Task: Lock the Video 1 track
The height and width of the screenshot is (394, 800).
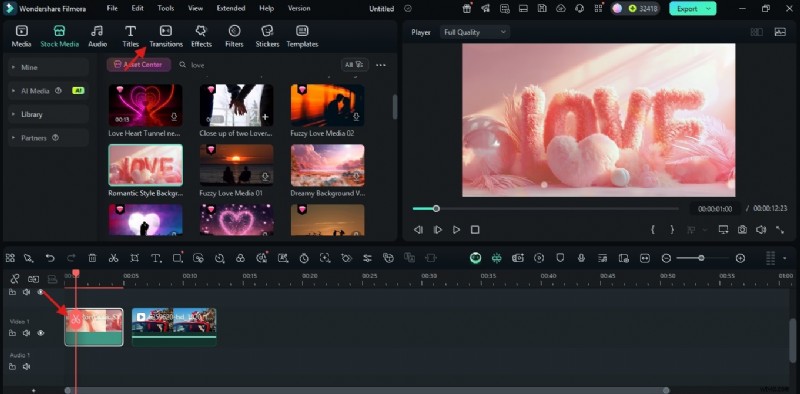Action: pos(12,333)
